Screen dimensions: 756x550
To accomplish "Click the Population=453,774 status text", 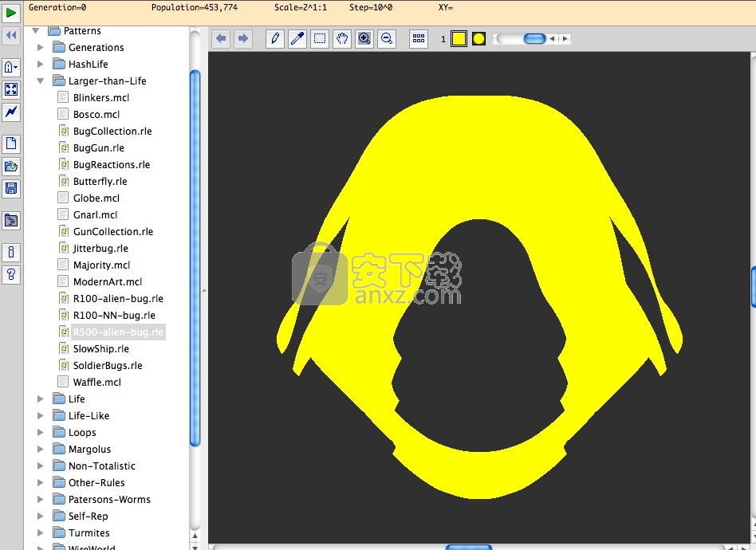I will point(195,7).
